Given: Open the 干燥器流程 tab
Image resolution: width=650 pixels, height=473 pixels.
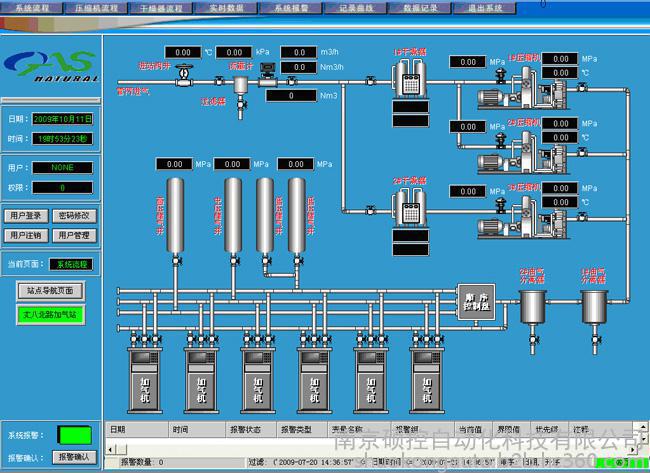Looking at the screenshot, I should tap(161, 8).
